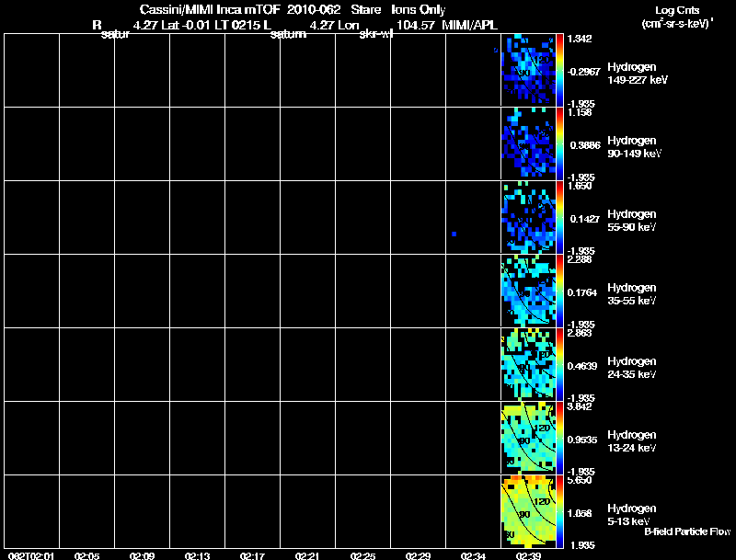736x560 pixels.
Task: Click the colorbar for Hydrogen 24-35 keV
Action: click(x=559, y=364)
